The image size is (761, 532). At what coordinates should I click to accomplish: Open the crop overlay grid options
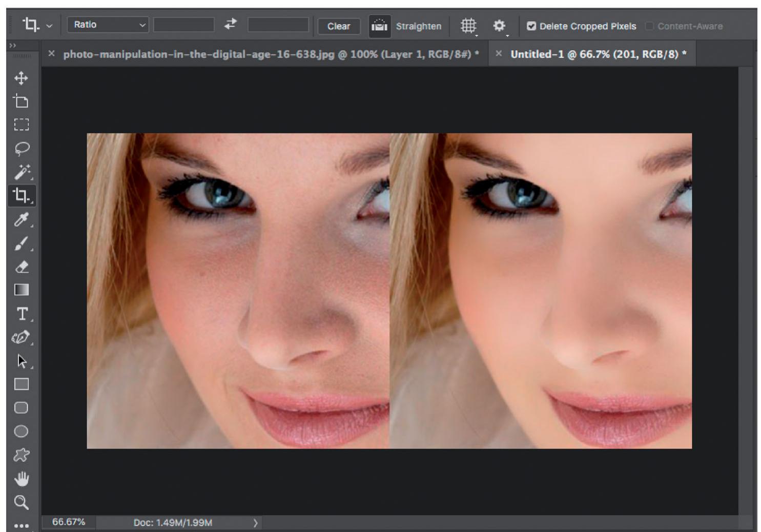tap(468, 26)
